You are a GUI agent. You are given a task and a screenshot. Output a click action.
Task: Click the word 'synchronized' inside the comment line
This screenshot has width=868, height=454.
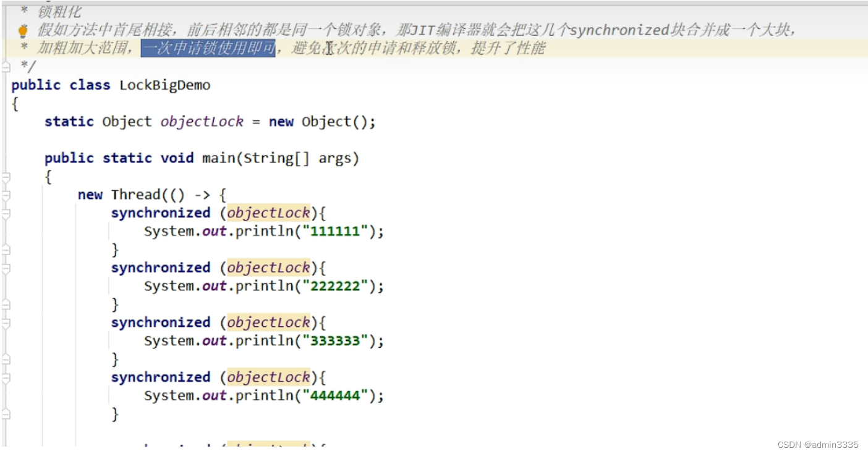pyautogui.click(x=620, y=30)
